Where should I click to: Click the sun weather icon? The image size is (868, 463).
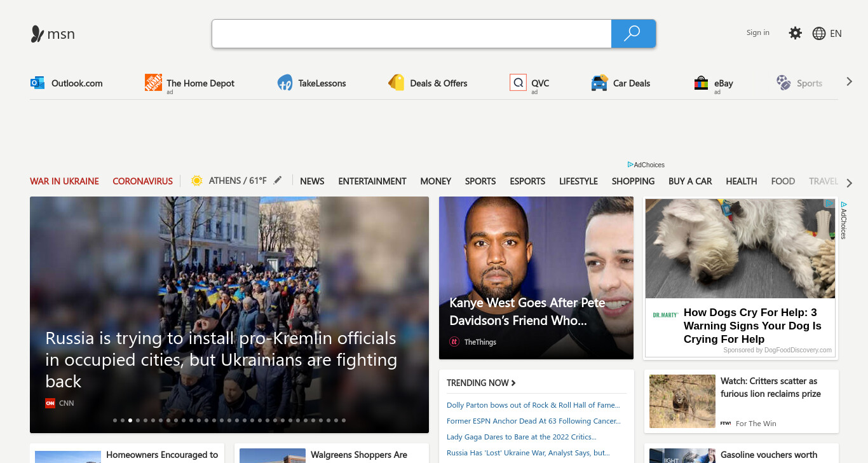pos(197,181)
